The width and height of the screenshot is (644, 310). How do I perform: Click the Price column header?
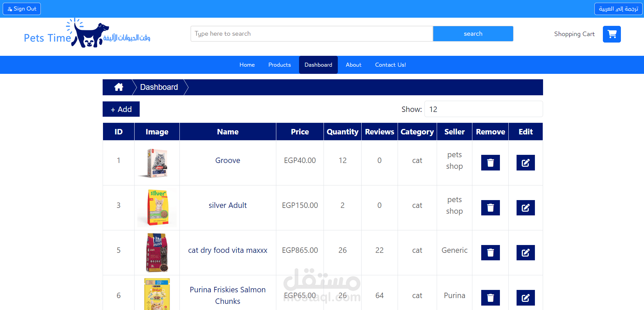pos(300,132)
